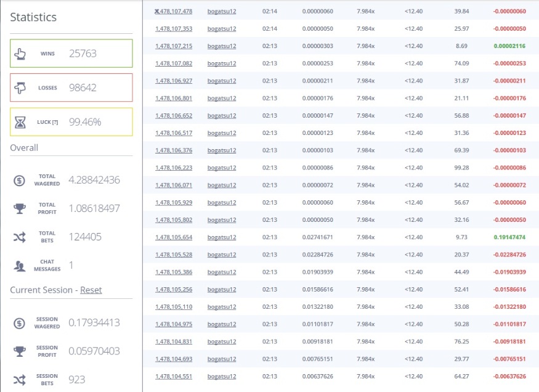
Task: Open bet ID 1,478,106,517
Action: [x=174, y=133]
